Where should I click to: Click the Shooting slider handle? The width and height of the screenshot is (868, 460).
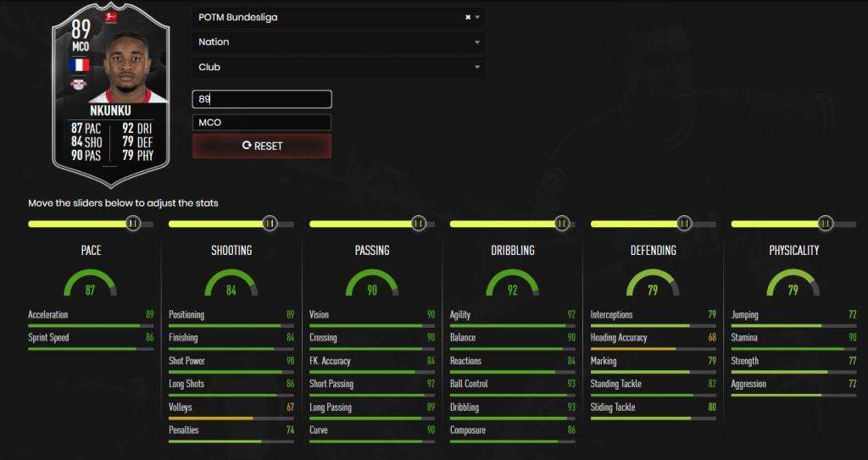[270, 223]
